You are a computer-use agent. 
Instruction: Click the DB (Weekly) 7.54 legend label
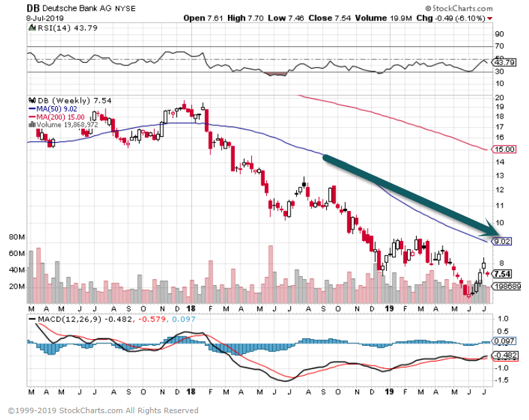pyautogui.click(x=74, y=101)
